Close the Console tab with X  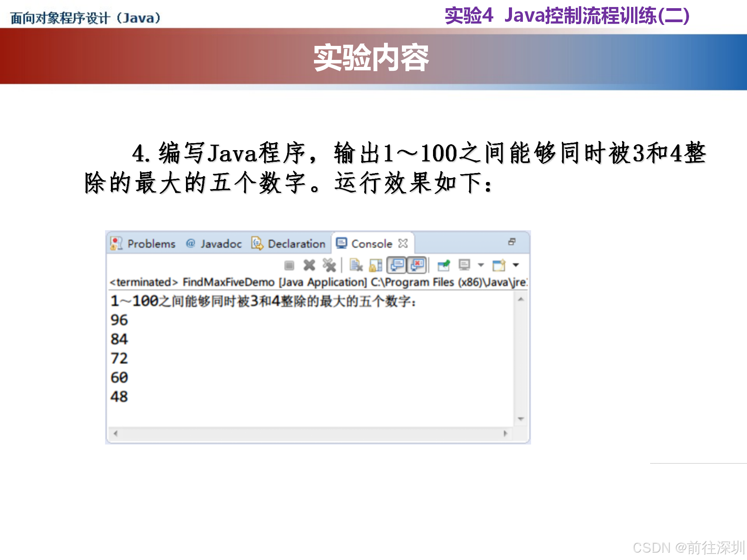pyautogui.click(x=403, y=243)
